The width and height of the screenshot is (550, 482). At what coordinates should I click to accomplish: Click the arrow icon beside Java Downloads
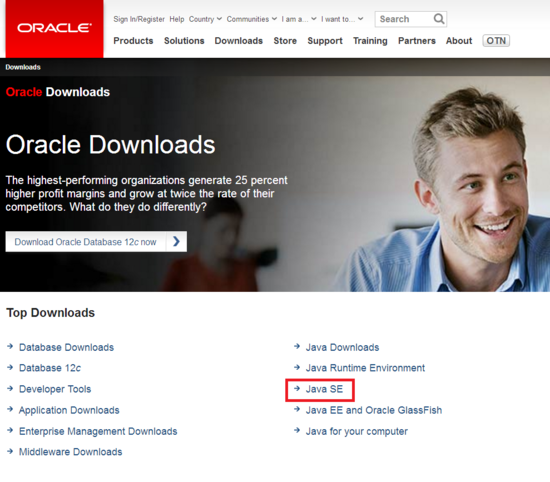pyautogui.click(x=297, y=347)
